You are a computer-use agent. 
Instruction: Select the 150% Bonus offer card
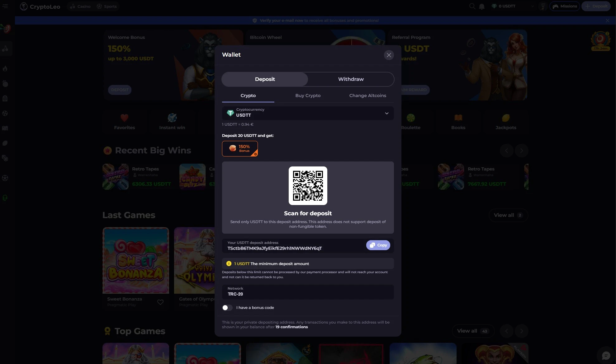pos(240,148)
